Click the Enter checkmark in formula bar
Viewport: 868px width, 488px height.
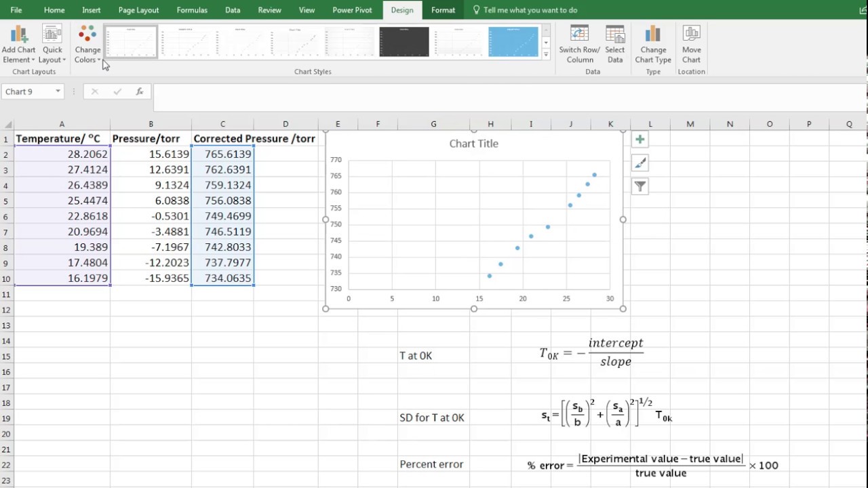tap(117, 91)
